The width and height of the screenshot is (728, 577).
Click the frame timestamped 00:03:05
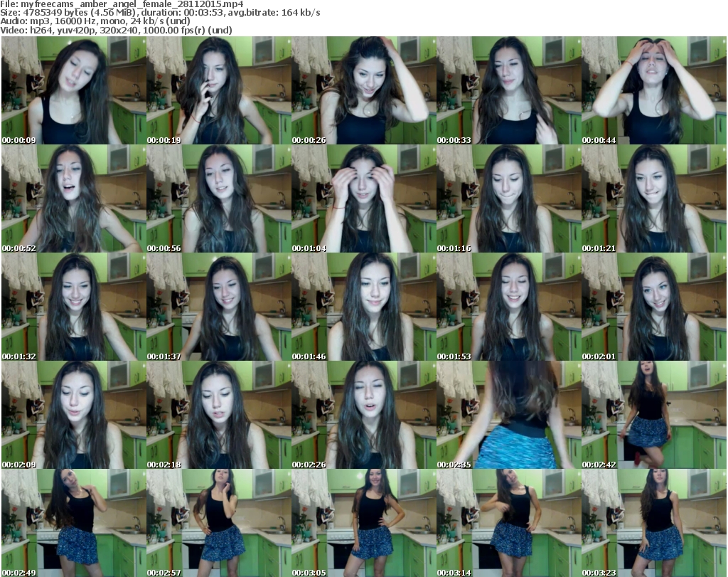(363, 523)
